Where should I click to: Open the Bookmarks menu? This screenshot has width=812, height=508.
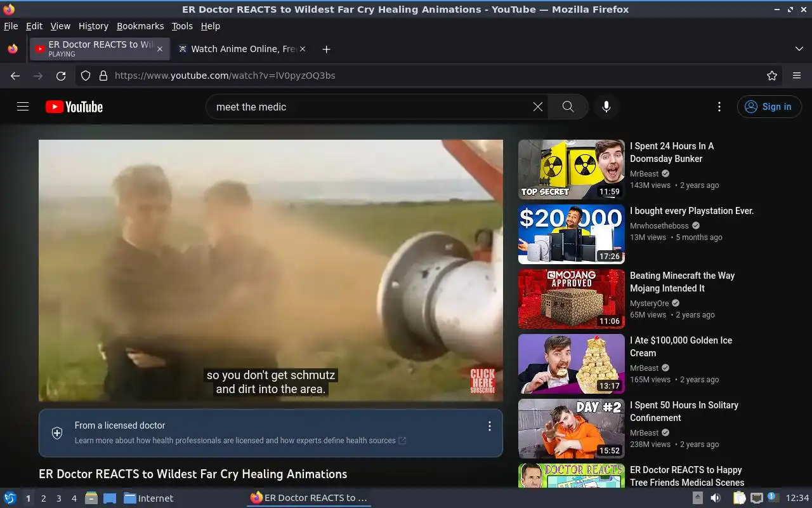pos(140,26)
